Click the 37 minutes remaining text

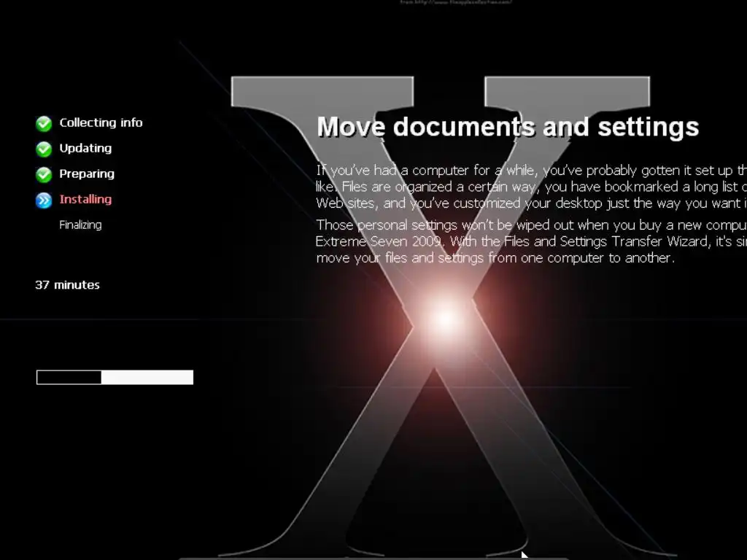pyautogui.click(x=68, y=285)
